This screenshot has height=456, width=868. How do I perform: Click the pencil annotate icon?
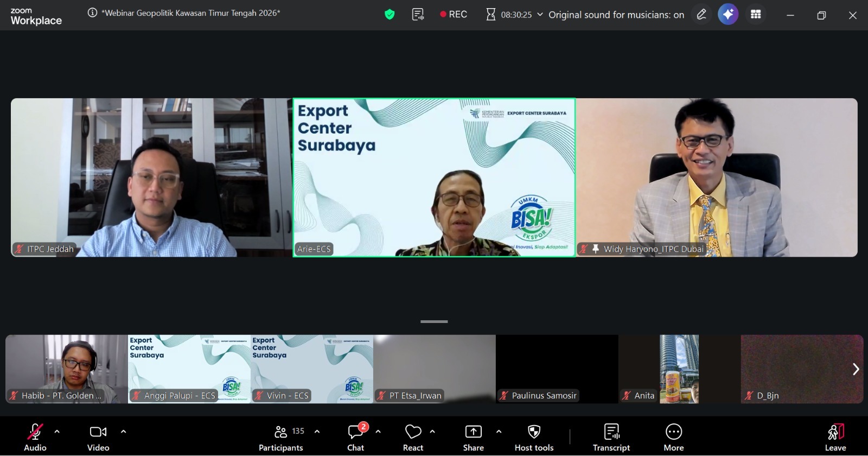coord(701,15)
